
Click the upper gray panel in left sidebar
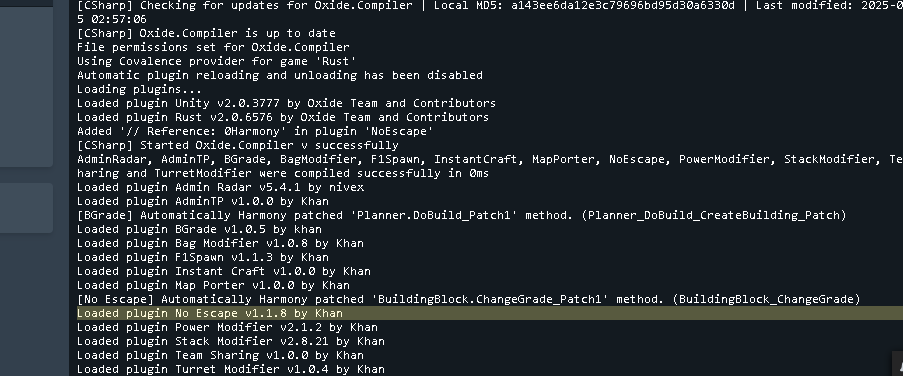[26, 88]
